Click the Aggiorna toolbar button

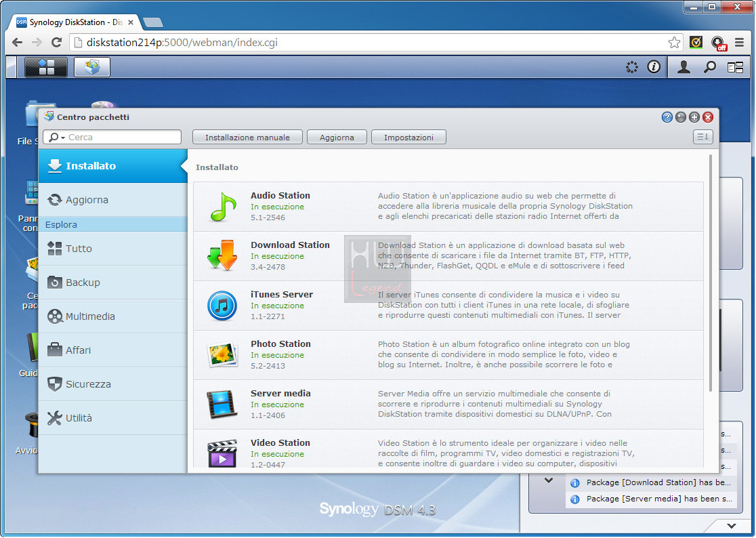[x=337, y=138]
